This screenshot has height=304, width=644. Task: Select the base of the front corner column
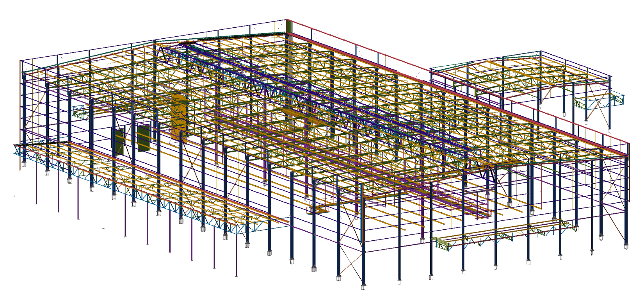click(363, 286)
